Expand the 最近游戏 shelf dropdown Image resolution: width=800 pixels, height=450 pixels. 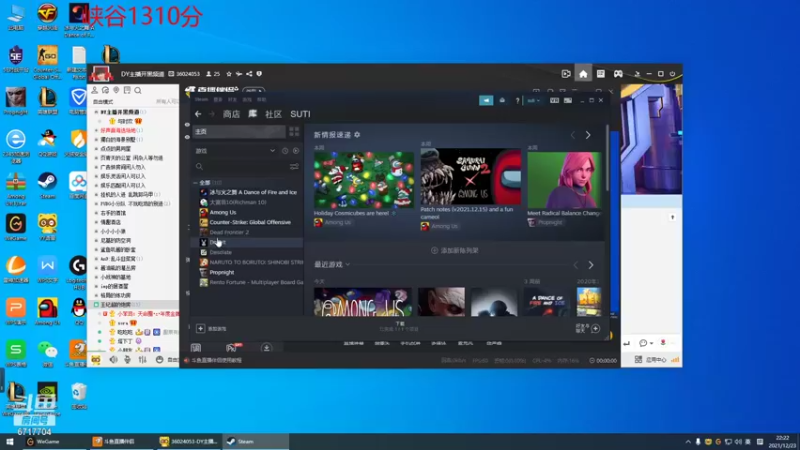click(348, 264)
